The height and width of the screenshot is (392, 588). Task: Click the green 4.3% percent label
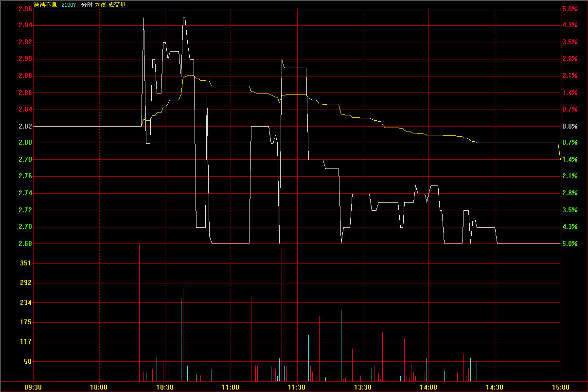tap(570, 227)
